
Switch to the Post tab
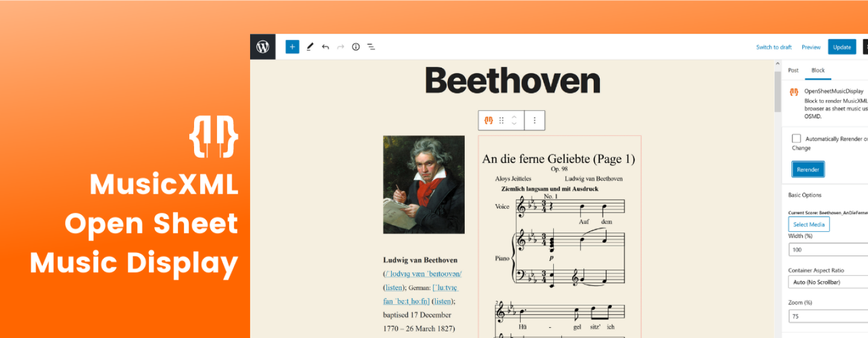click(793, 71)
